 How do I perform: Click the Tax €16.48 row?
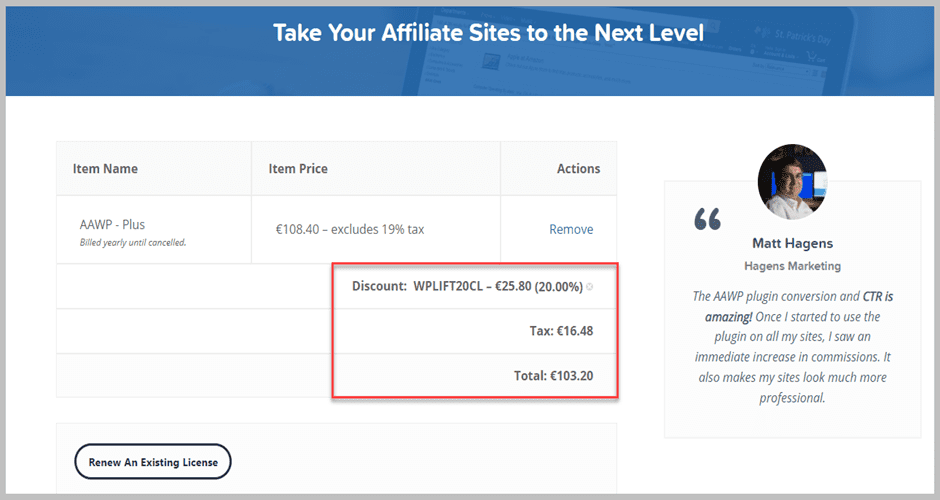click(x=560, y=331)
